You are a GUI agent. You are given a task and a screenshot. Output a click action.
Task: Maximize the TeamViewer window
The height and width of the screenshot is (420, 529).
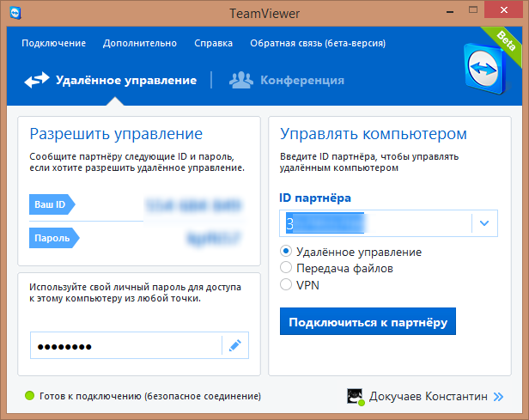[x=473, y=9]
